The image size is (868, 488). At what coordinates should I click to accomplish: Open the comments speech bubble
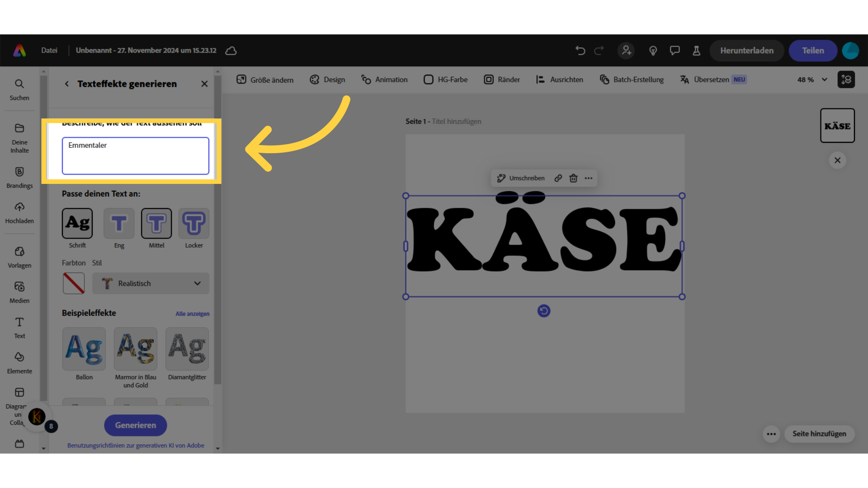coord(675,51)
